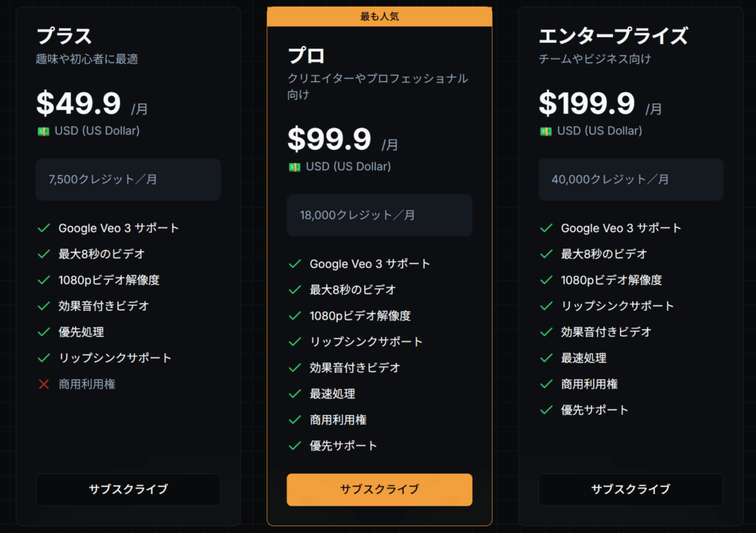Click the エンタープライズ plan title heading
756x533 pixels.
pyautogui.click(x=613, y=35)
